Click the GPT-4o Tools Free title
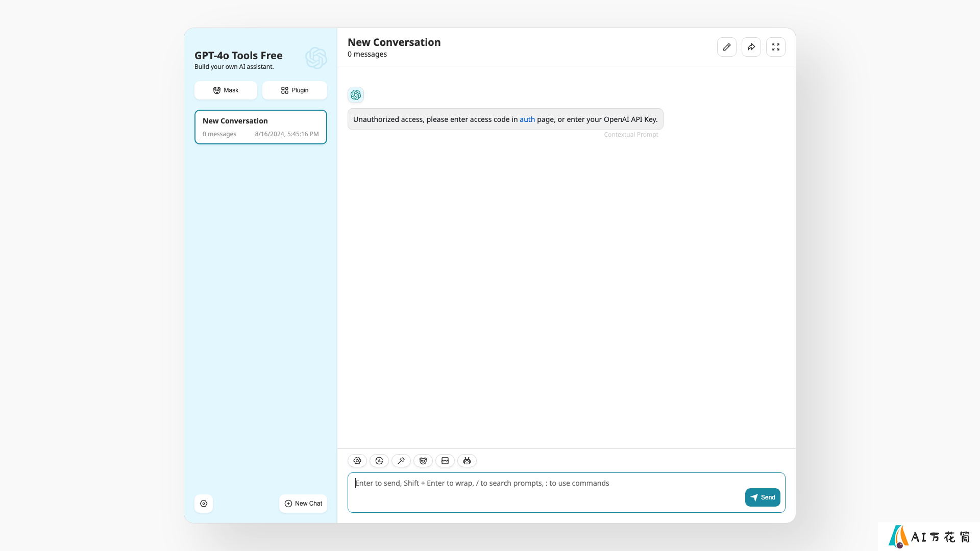Viewport: 980px width, 551px height. coord(238,56)
